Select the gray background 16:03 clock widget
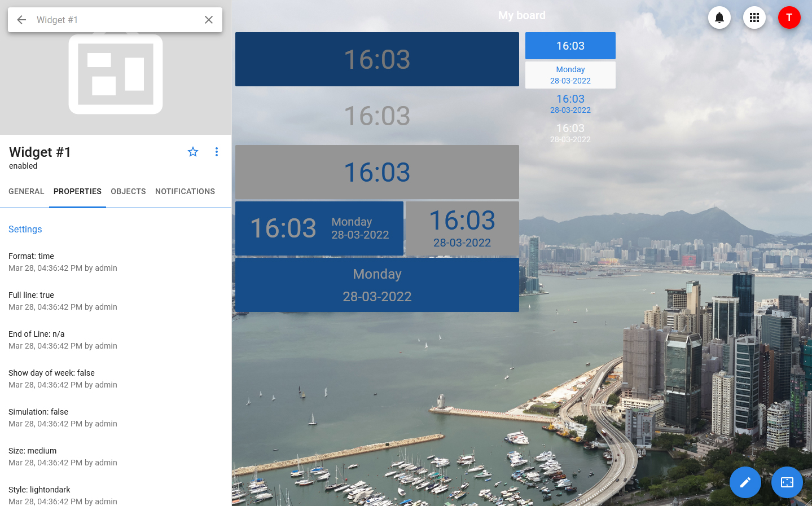Screen dimensions: 812x506 click(377, 172)
